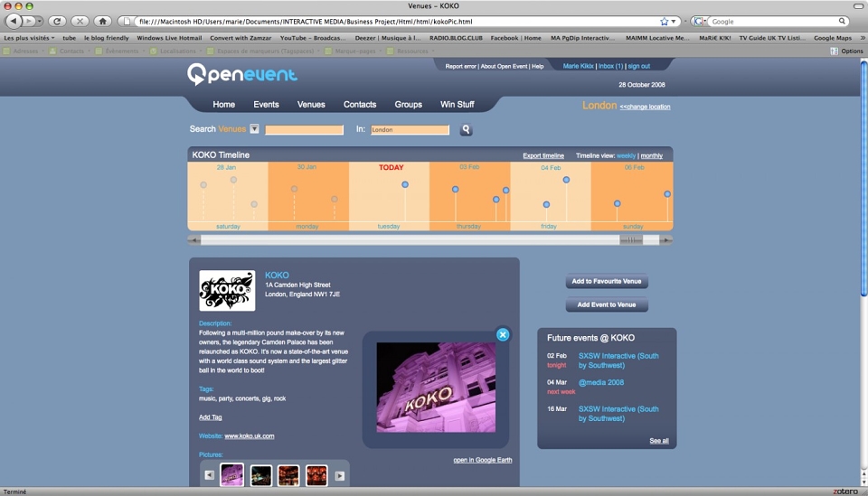Open the Zotero status bar icon
Image resolution: width=868 pixels, height=496 pixels.
point(845,491)
